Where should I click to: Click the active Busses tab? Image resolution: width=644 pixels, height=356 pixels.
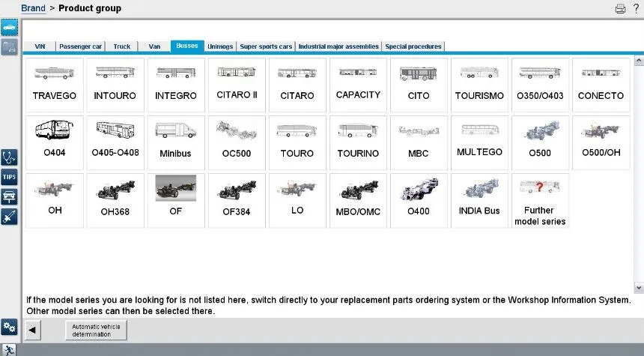click(x=187, y=46)
